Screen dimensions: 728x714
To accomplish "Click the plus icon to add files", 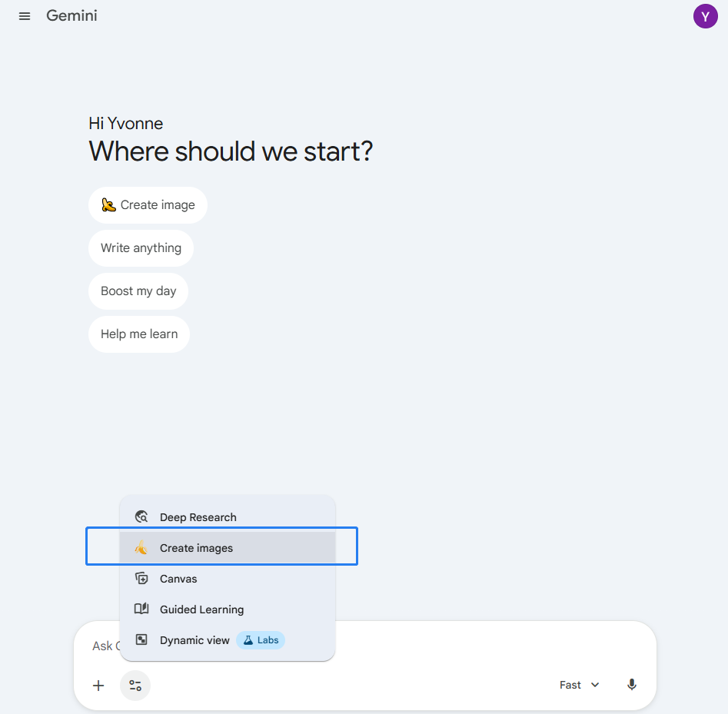I will (x=98, y=686).
